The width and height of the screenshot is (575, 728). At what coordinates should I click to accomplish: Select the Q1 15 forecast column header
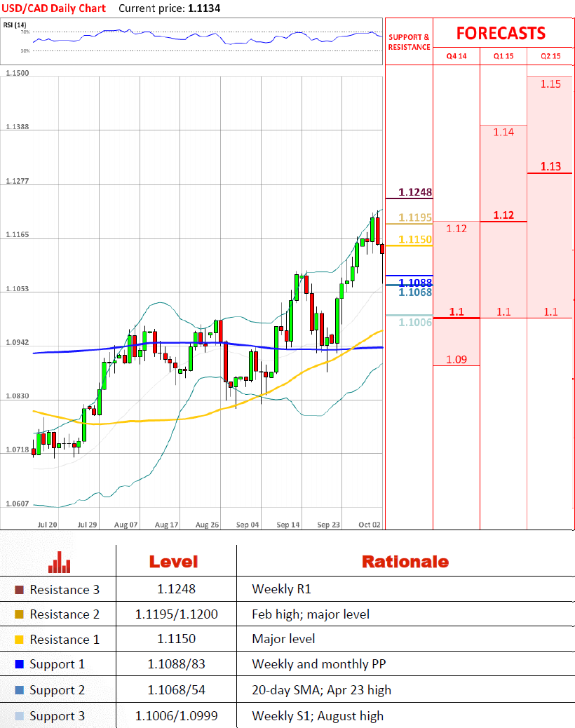503,56
